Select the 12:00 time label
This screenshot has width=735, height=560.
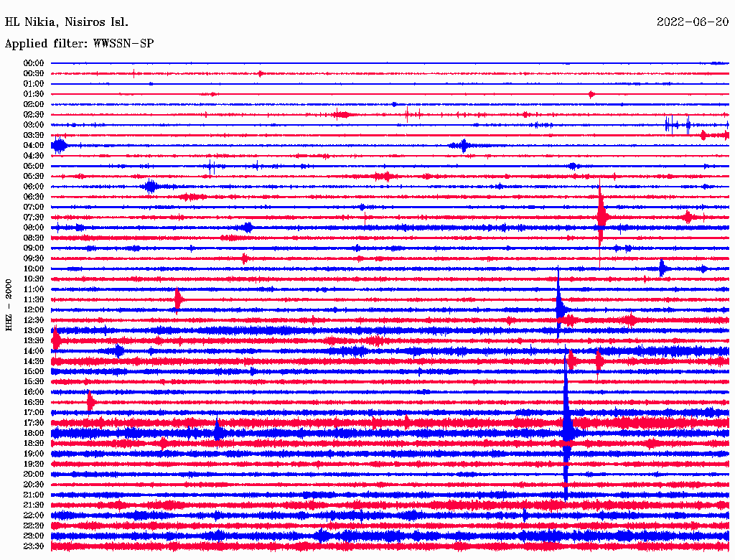click(x=34, y=310)
